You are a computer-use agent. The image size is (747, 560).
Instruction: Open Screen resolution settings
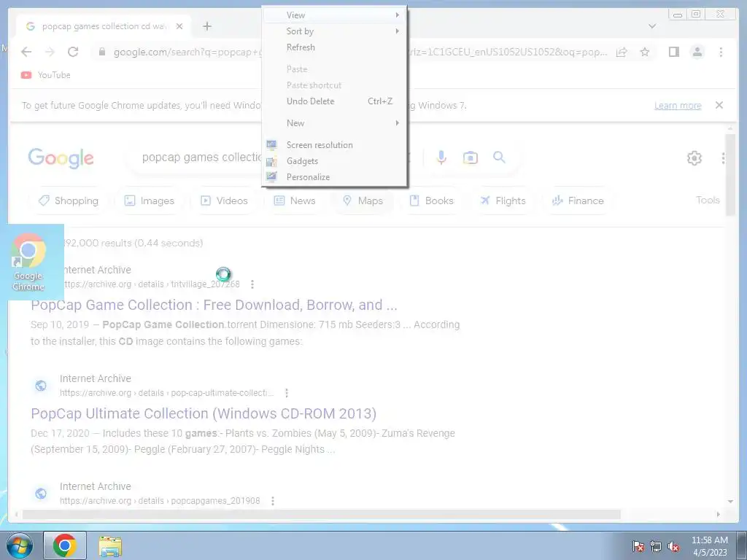pos(334,145)
